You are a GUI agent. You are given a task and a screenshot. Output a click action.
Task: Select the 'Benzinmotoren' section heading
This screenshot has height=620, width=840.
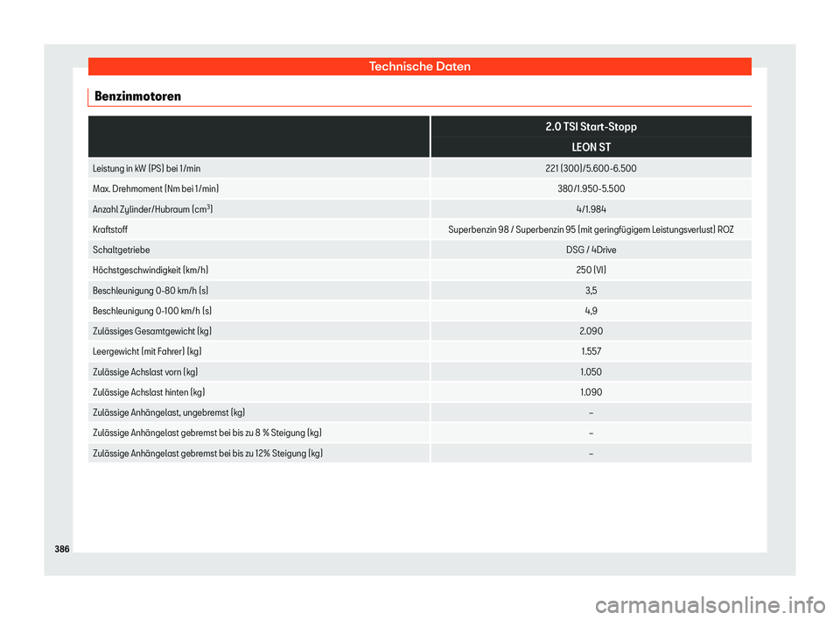click(x=137, y=96)
